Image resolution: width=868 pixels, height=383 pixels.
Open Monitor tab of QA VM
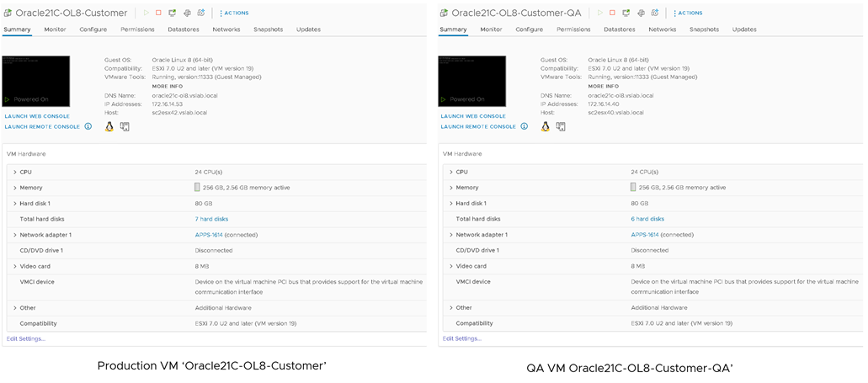(x=491, y=29)
